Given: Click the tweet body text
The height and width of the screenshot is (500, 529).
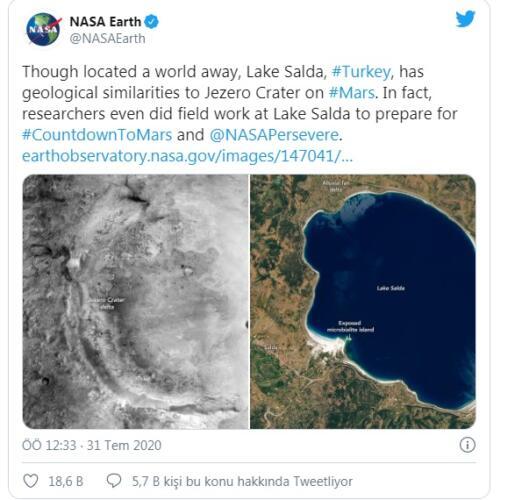Looking at the screenshot, I should [x=240, y=103].
